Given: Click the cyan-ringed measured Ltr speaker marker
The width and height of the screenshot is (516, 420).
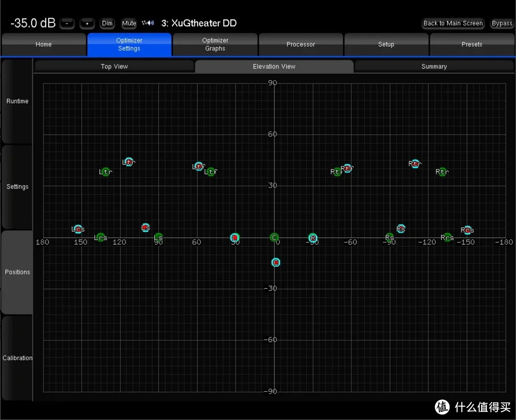Looking at the screenshot, I should [x=129, y=162].
